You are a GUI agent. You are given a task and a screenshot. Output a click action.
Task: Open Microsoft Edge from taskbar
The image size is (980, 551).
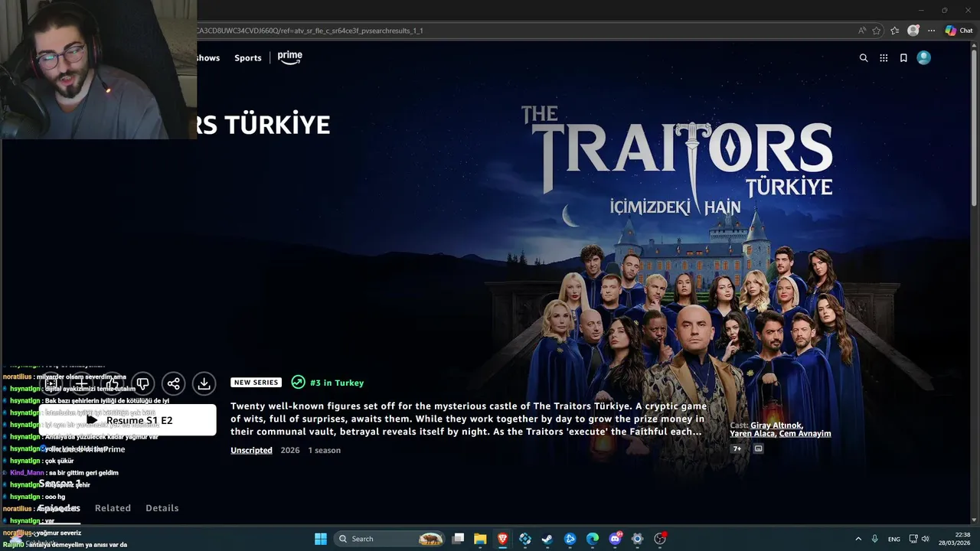coord(593,539)
